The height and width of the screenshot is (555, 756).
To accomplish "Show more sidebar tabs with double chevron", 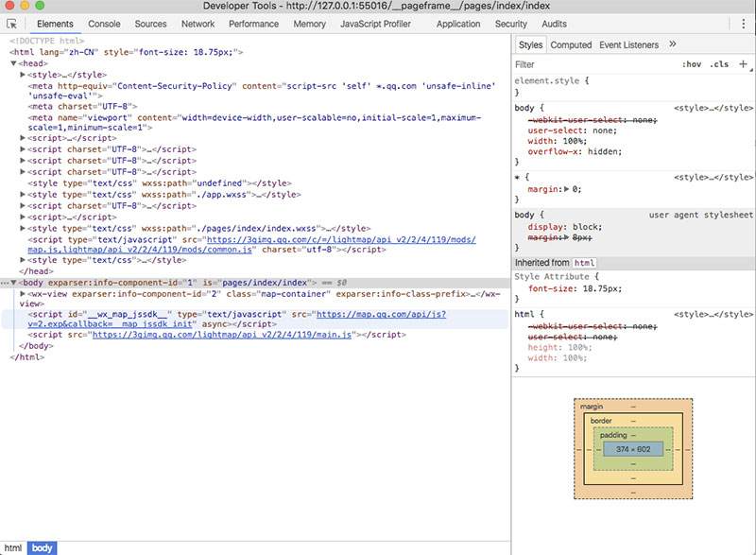I will point(672,44).
